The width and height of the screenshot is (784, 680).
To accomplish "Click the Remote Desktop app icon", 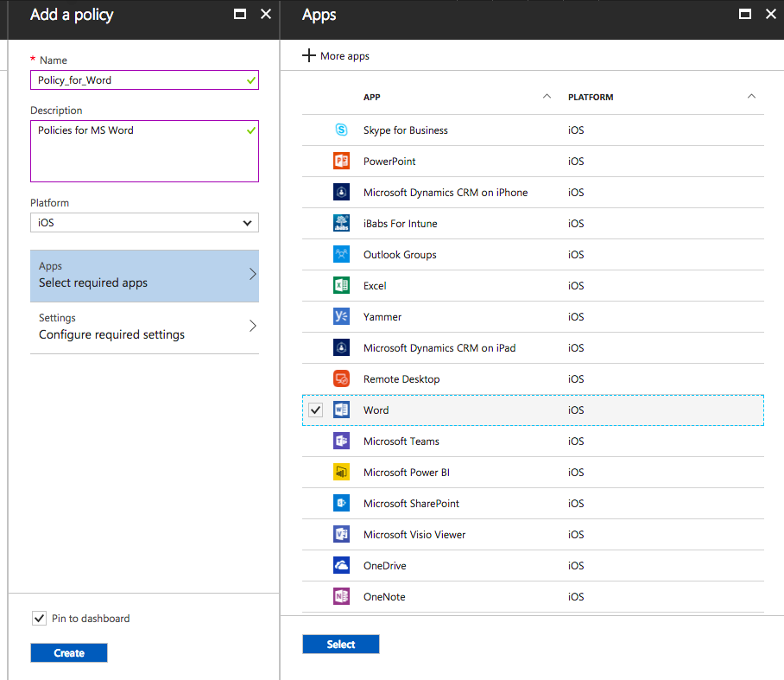I will click(341, 379).
